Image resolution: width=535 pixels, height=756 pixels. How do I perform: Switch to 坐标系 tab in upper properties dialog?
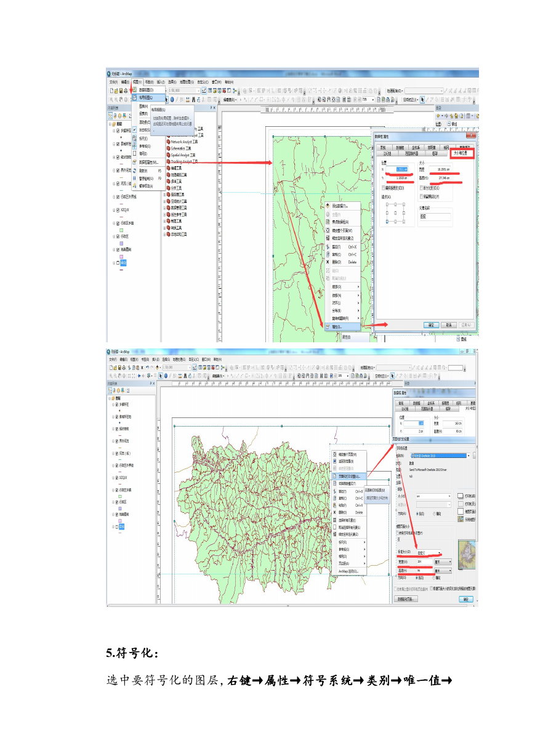416,148
